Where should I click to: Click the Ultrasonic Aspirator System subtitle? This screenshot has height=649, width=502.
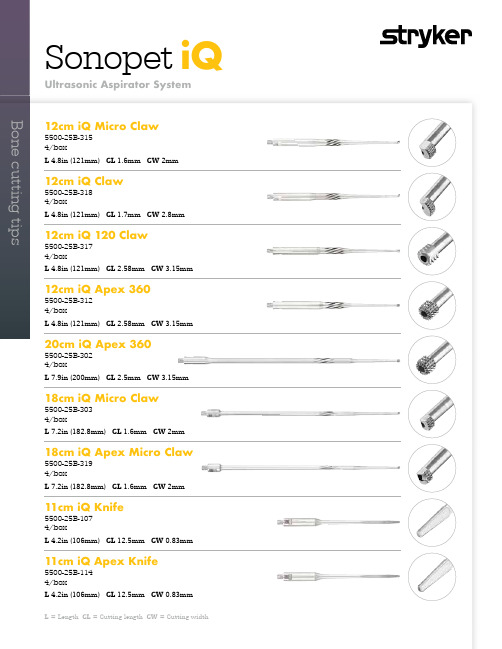118,84
